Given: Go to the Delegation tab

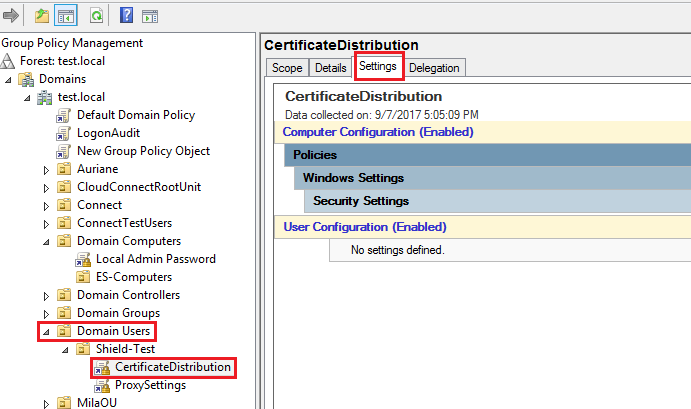Looking at the screenshot, I should pyautogui.click(x=435, y=67).
